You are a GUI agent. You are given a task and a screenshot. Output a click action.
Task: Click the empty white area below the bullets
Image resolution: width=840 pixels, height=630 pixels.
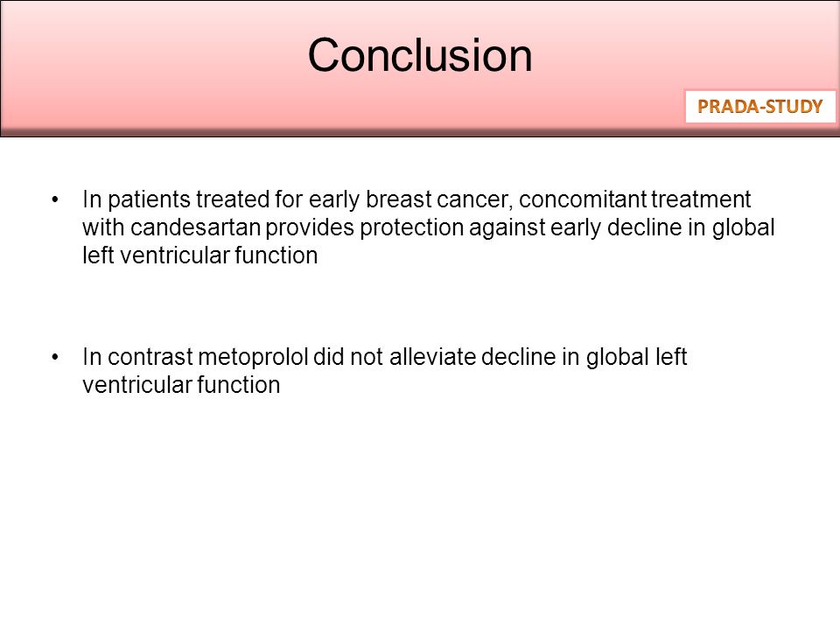coord(420,509)
